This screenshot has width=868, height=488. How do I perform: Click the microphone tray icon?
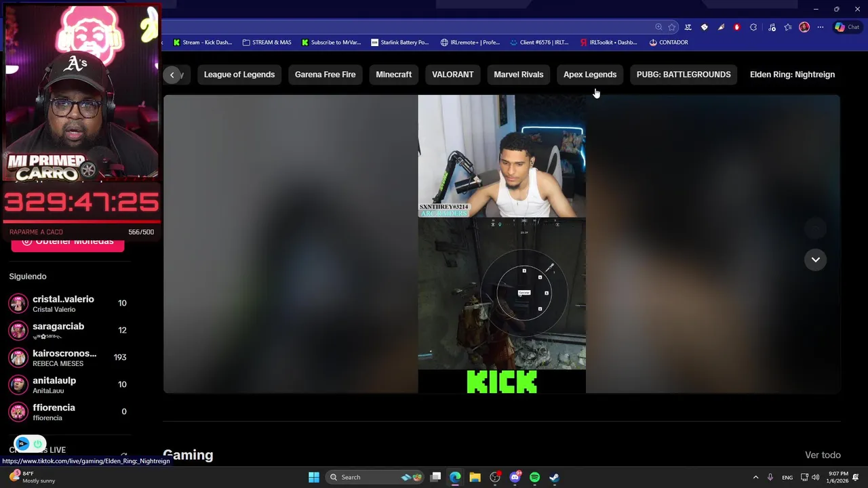point(770,477)
